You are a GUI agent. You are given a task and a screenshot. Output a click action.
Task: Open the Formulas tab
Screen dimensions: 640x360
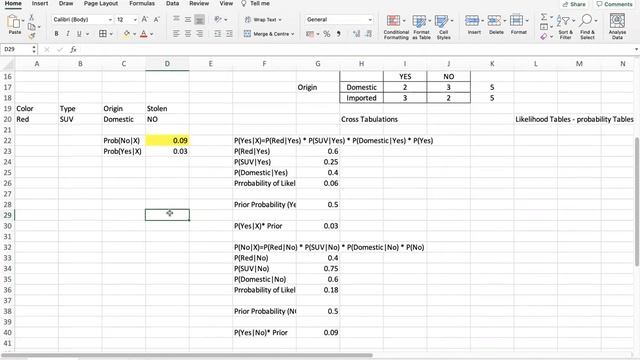point(142,3)
